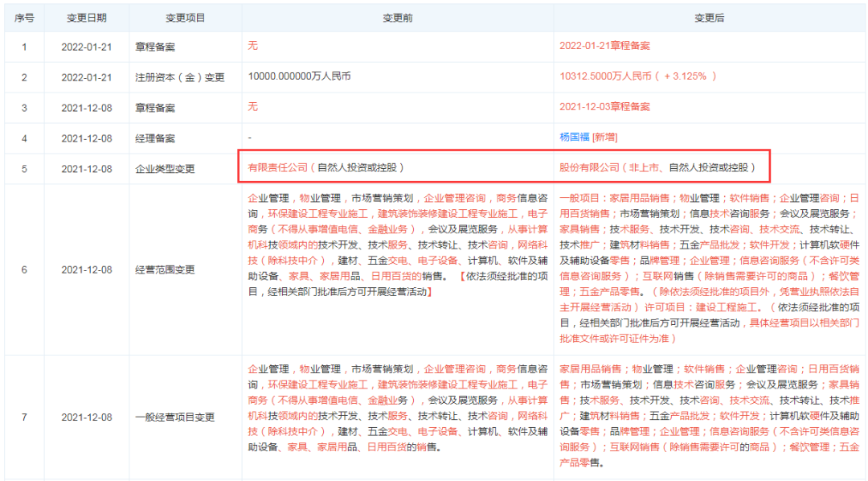Image resolution: width=868 pixels, height=481 pixels.
Task: Click the 企业类型变更 item cell
Action: click(165, 169)
